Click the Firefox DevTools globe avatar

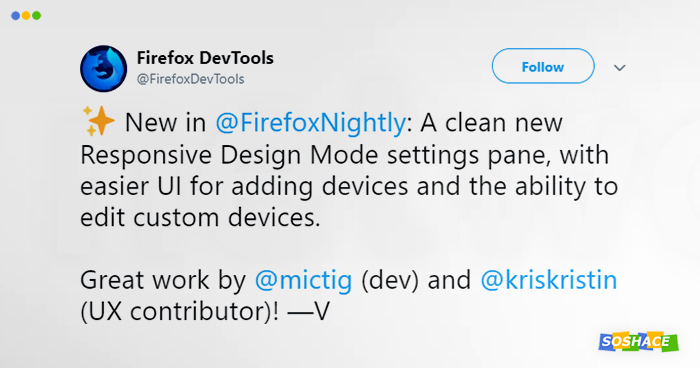click(104, 68)
